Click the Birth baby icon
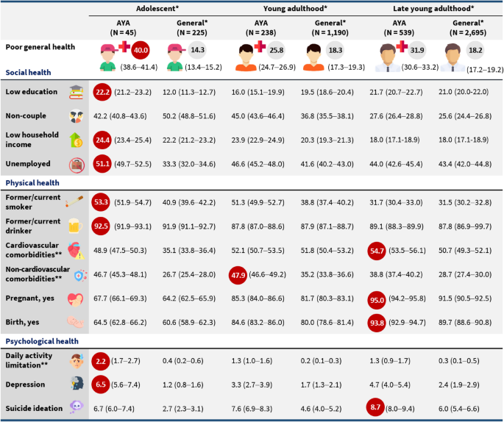504x422 pixels. (x=76, y=322)
